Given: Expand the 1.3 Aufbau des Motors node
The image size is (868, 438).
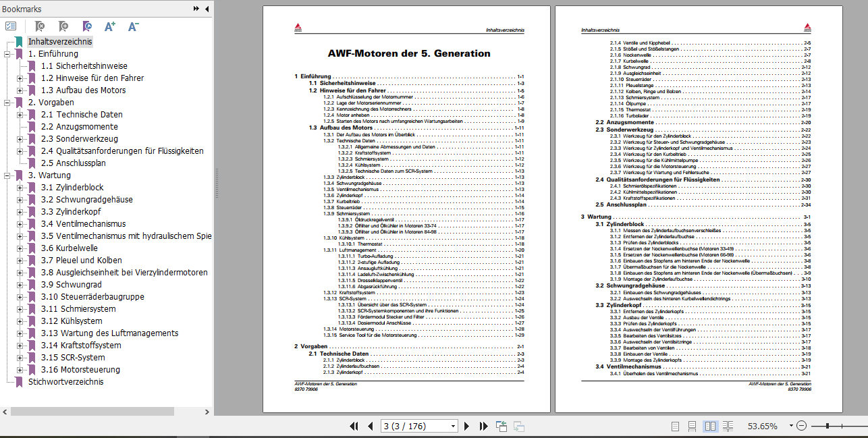Looking at the screenshot, I should coord(20,90).
